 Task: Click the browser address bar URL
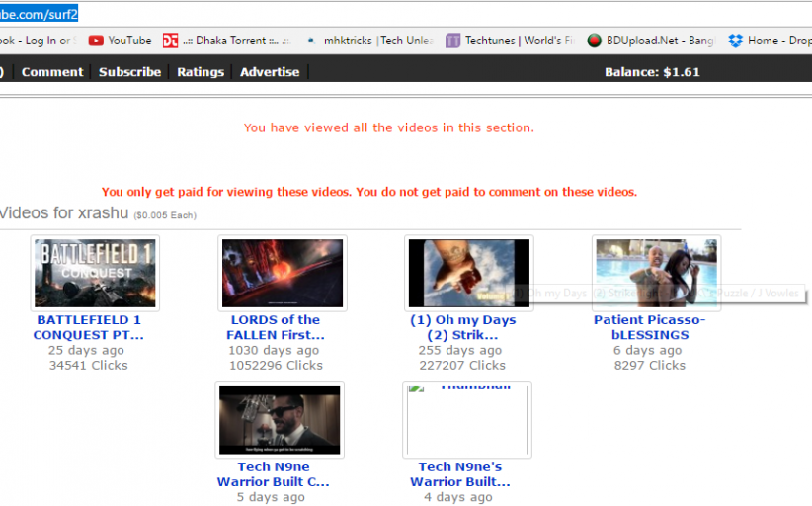coord(40,14)
